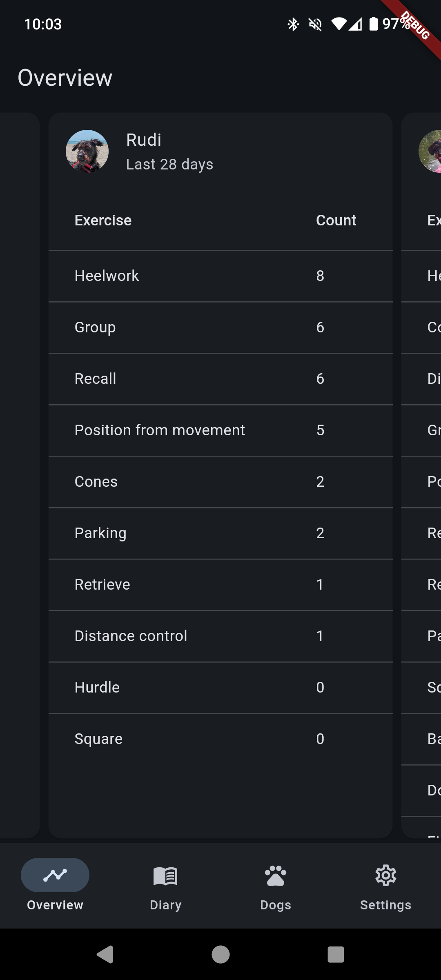Open the Settings gear icon
Viewport: 441px width, 980px height.
386,875
